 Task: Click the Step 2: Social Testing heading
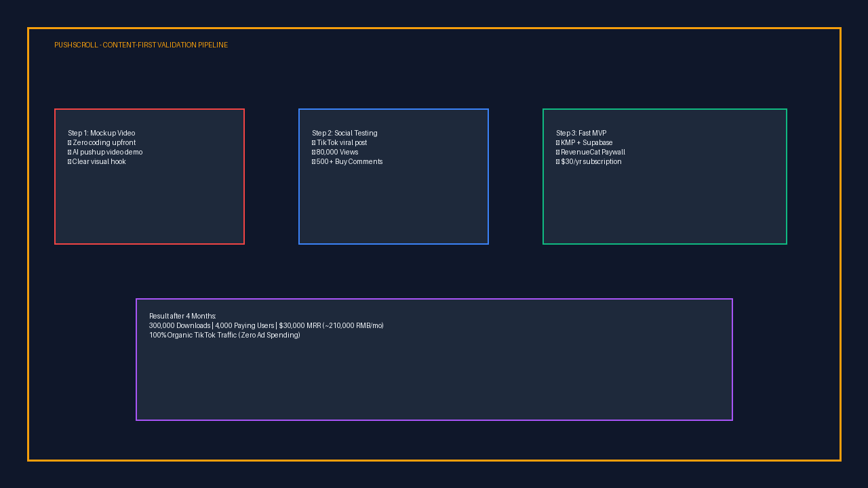tap(344, 133)
